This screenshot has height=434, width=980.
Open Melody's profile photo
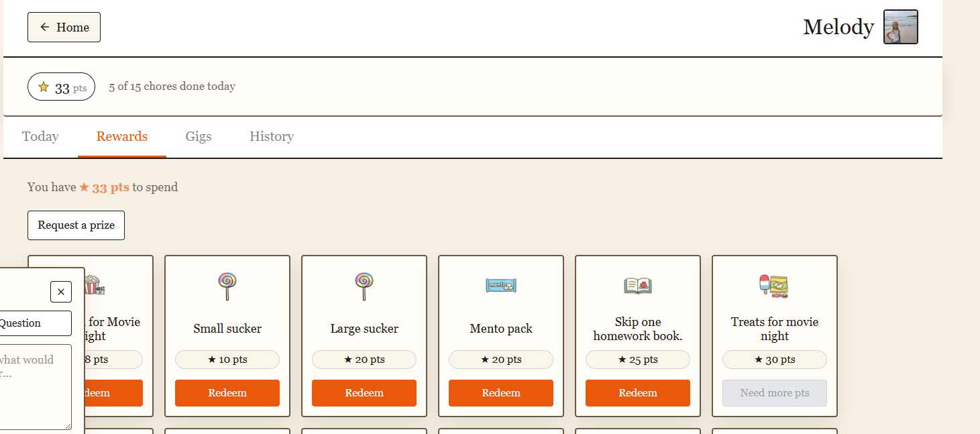tap(900, 27)
